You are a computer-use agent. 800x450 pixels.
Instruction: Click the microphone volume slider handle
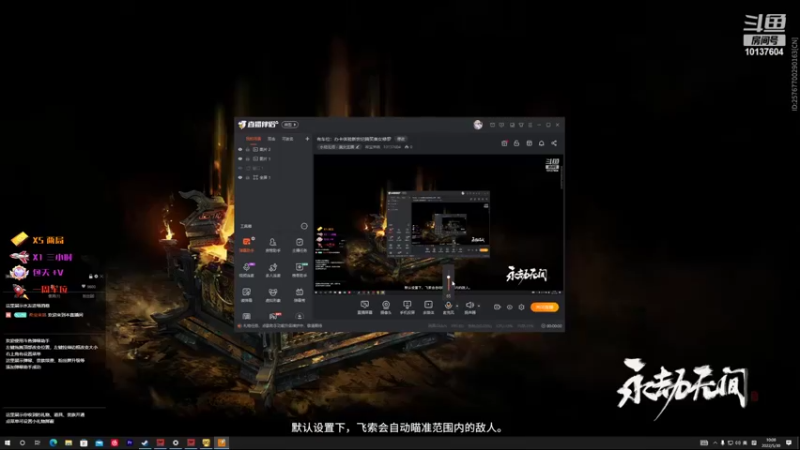(448, 278)
